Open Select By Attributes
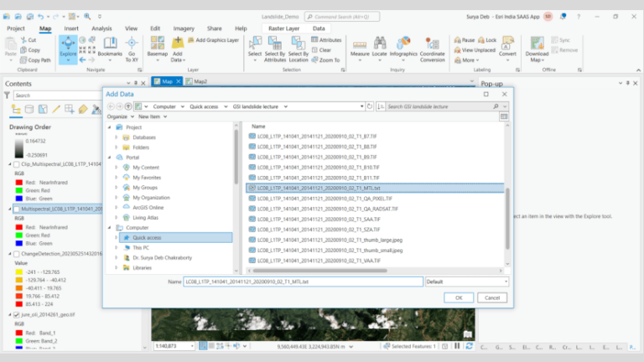This screenshot has width=644, height=362. click(x=275, y=49)
